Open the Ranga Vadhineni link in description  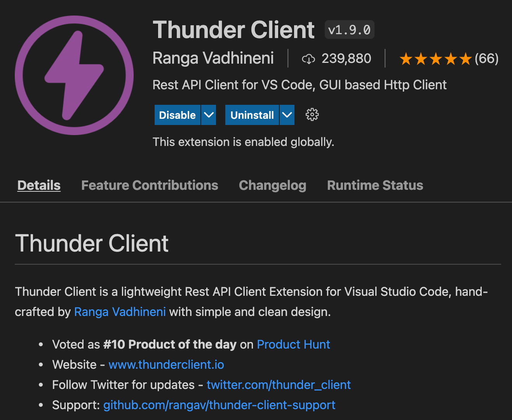click(x=120, y=312)
